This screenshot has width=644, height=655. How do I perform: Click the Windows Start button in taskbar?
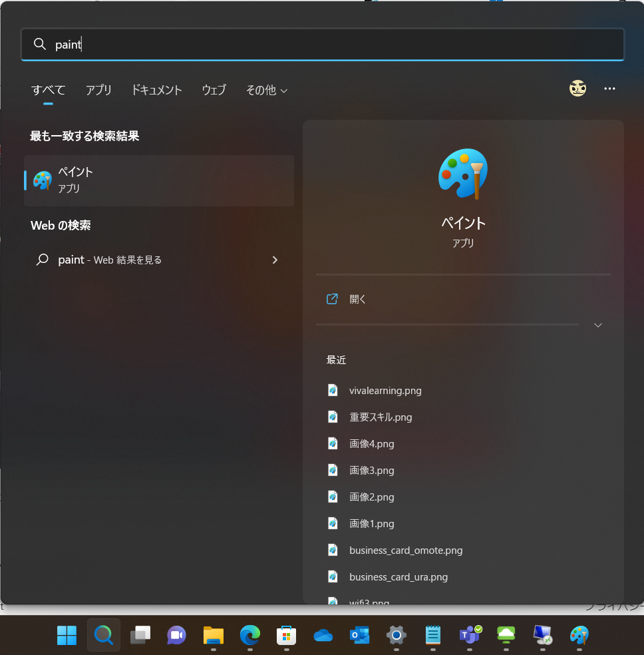click(67, 635)
